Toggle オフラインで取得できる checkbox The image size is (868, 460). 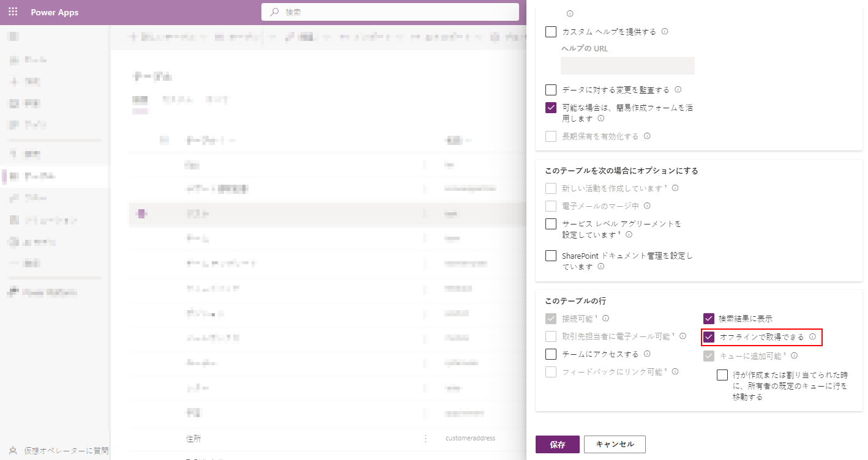click(x=709, y=336)
